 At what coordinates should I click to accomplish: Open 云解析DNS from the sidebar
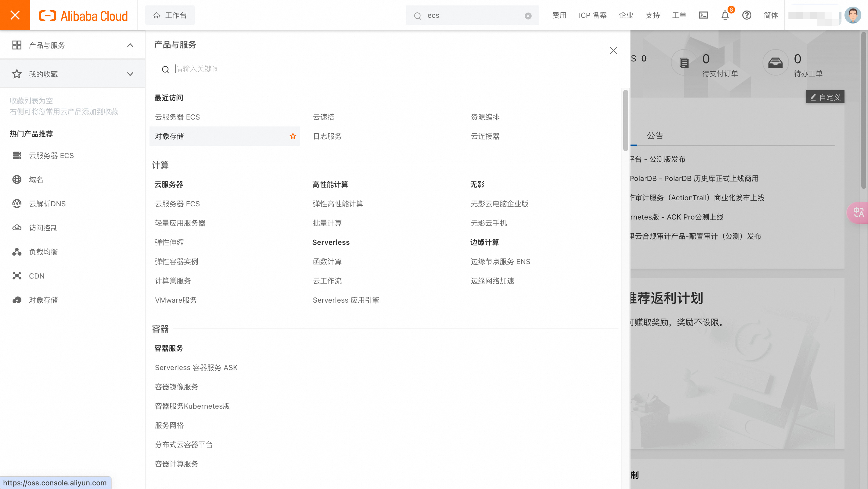[47, 204]
